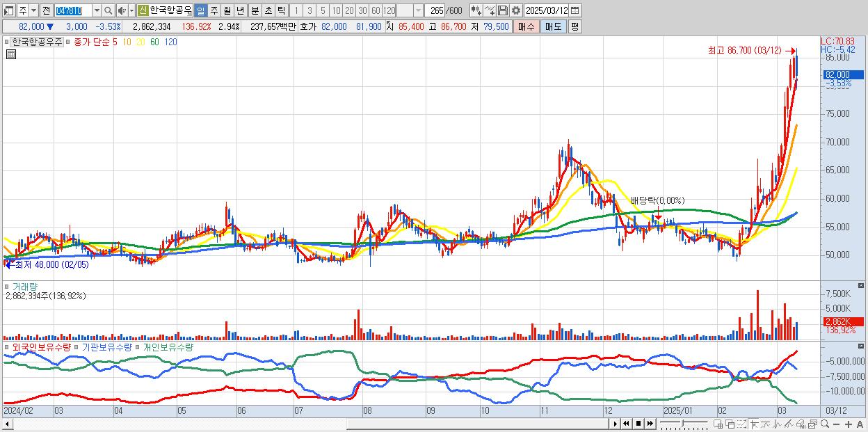
Task: Open the interval dropdown after 120
Action: click(x=418, y=10)
